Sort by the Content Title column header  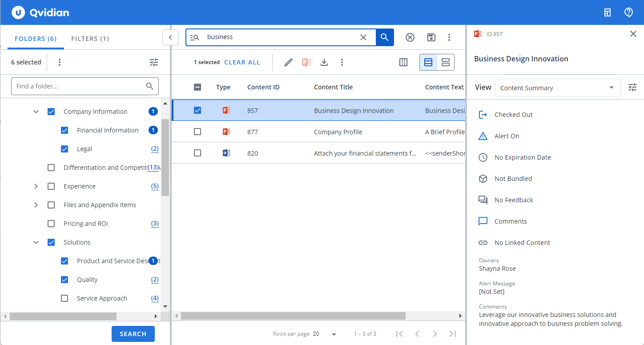pyautogui.click(x=334, y=87)
